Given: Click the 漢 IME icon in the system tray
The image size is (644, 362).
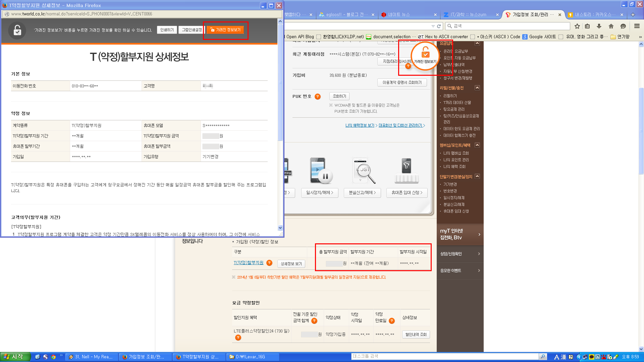Looking at the screenshot, I should pyautogui.click(x=563, y=357).
